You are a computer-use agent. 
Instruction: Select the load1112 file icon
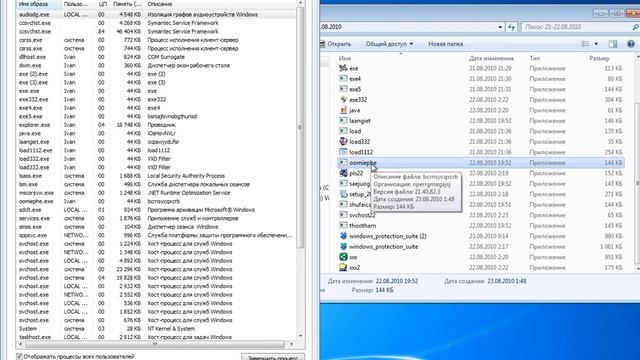click(x=343, y=152)
